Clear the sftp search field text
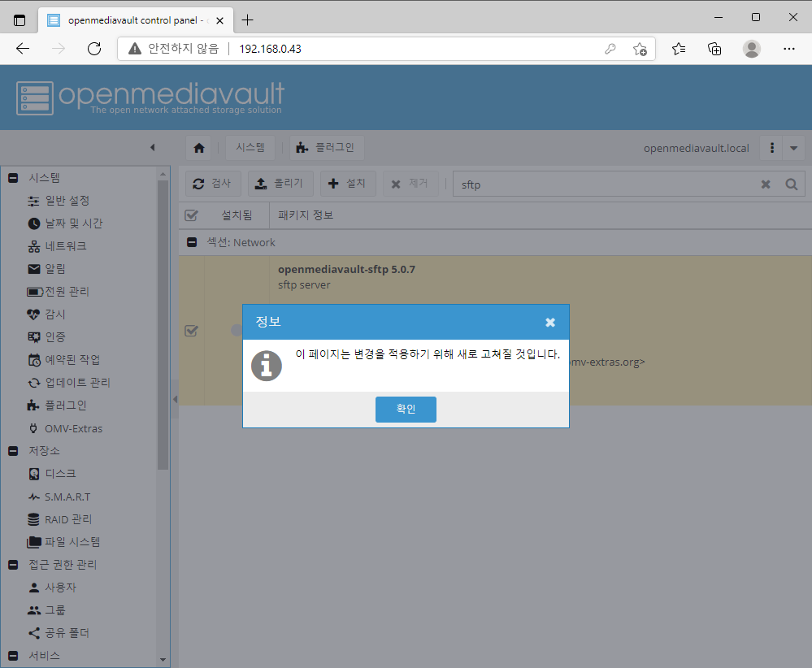This screenshot has width=812, height=668. (x=766, y=184)
